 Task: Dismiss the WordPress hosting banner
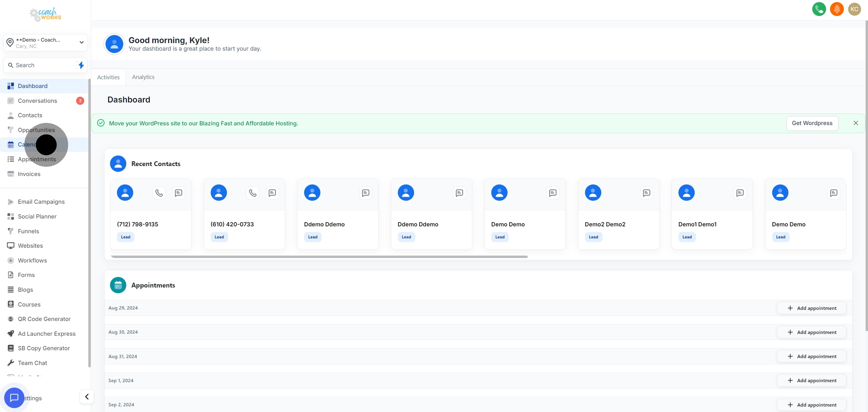tap(855, 123)
